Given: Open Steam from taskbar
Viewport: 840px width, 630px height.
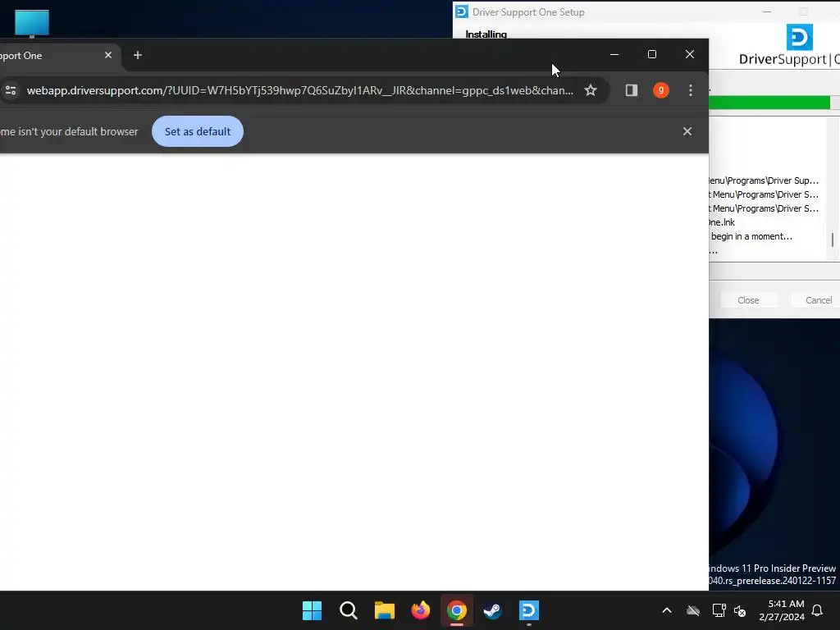Looking at the screenshot, I should [492, 610].
